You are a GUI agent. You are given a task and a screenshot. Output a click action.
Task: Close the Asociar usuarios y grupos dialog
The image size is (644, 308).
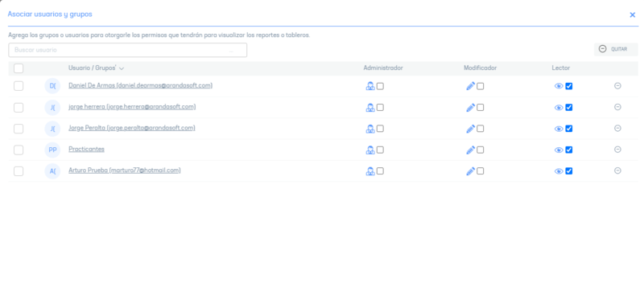pyautogui.click(x=633, y=15)
